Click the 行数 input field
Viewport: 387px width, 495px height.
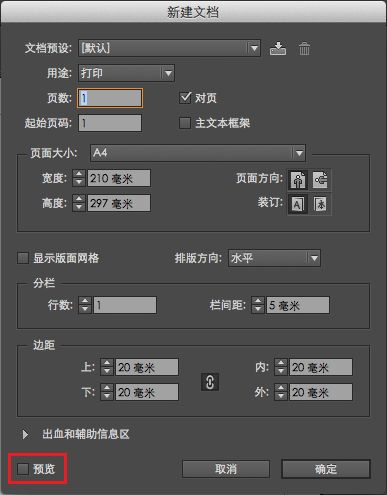[x=125, y=305]
